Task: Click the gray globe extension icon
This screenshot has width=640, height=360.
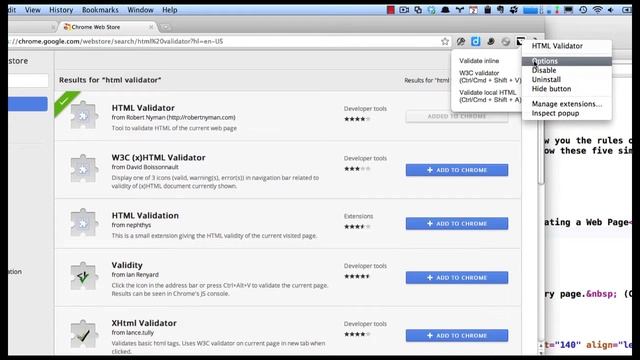Action: pos(506,41)
